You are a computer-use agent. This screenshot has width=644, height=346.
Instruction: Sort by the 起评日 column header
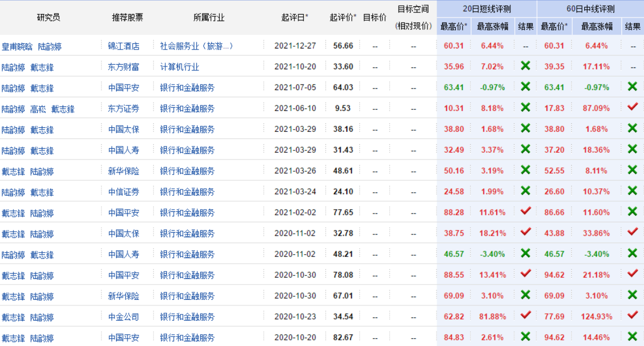294,17
